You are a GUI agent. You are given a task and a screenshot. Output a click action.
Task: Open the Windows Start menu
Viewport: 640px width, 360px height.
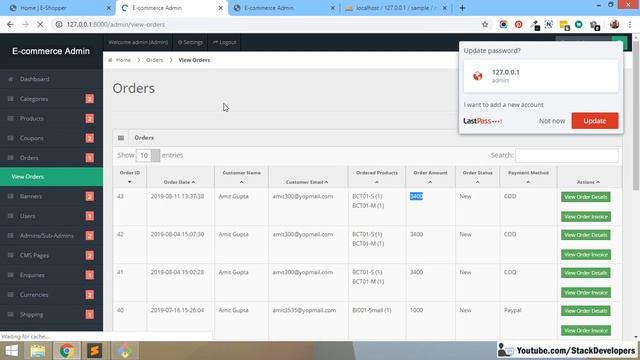click(x=11, y=351)
